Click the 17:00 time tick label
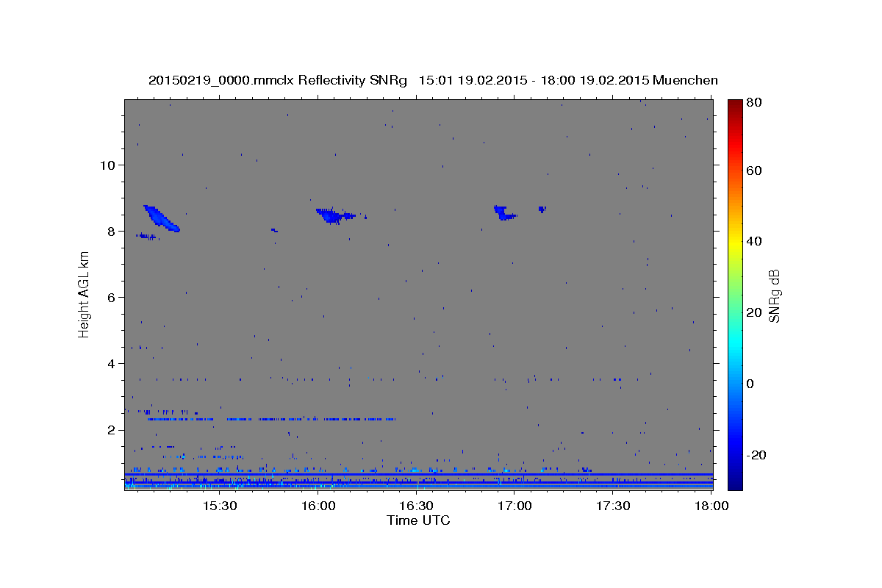Image resolution: width=882 pixels, height=588 pixels. tap(514, 506)
